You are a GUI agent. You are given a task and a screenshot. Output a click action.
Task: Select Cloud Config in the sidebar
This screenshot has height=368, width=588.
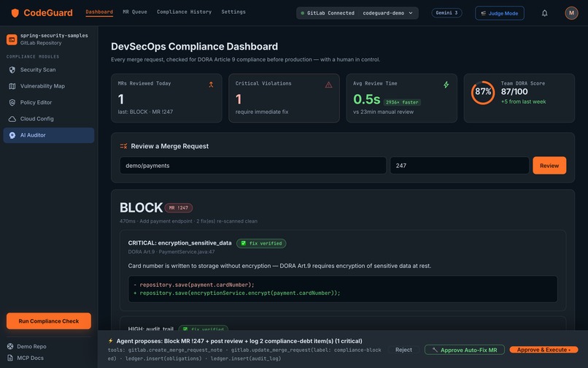click(49, 119)
